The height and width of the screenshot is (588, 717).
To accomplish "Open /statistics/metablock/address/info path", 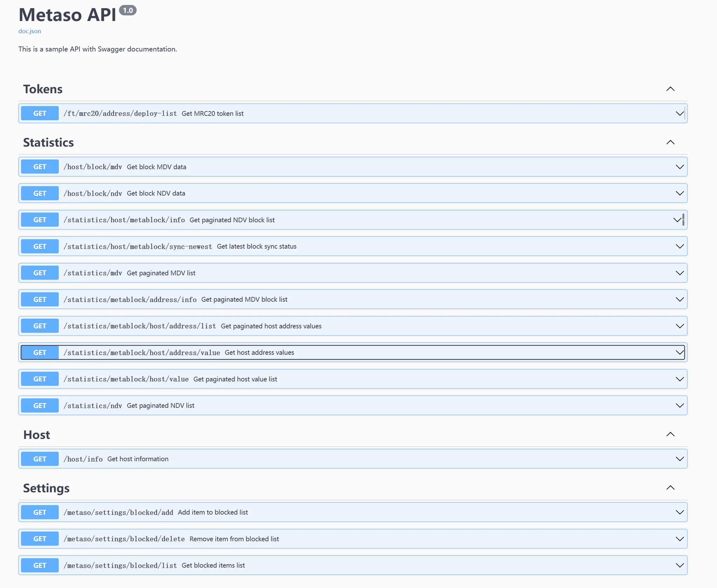I will coord(130,300).
